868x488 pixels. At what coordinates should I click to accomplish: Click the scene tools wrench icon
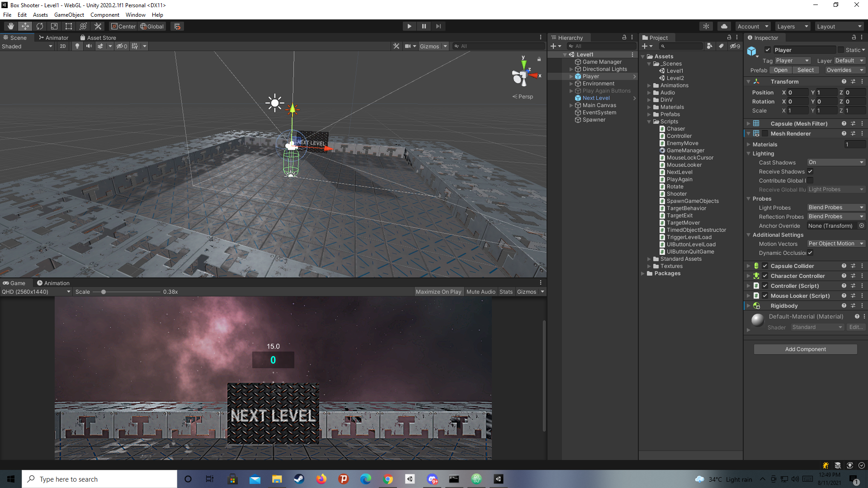[x=396, y=46]
